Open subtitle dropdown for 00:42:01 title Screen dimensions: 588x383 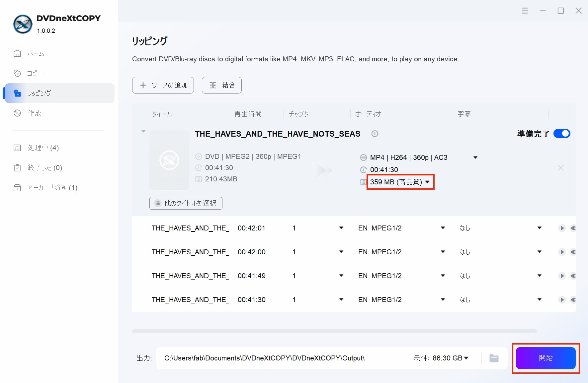pyautogui.click(x=540, y=228)
